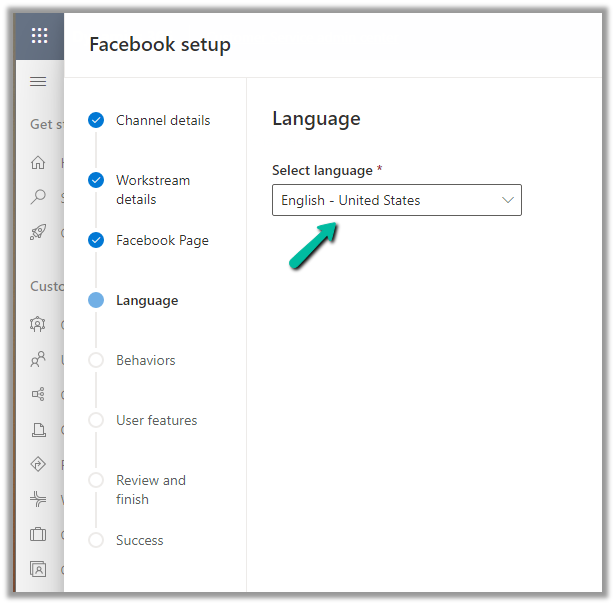This screenshot has width=615, height=605.
Task: Click the headset agent icon in sidebar
Action: (38, 324)
